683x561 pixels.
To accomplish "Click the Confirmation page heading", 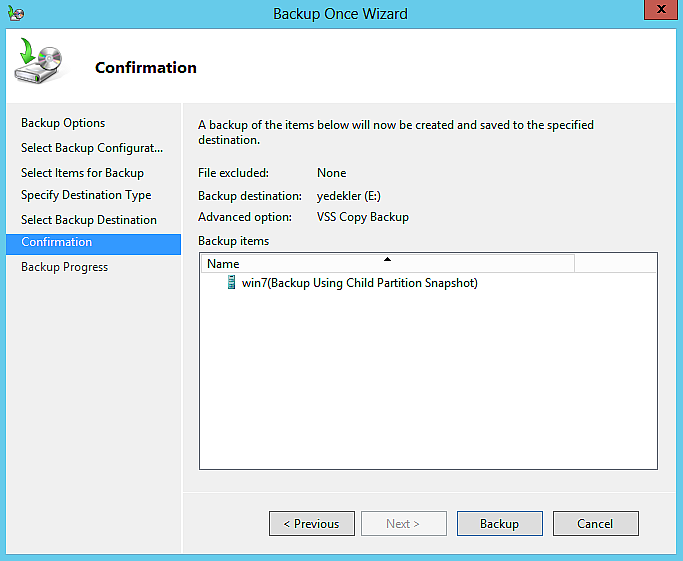I will click(146, 68).
